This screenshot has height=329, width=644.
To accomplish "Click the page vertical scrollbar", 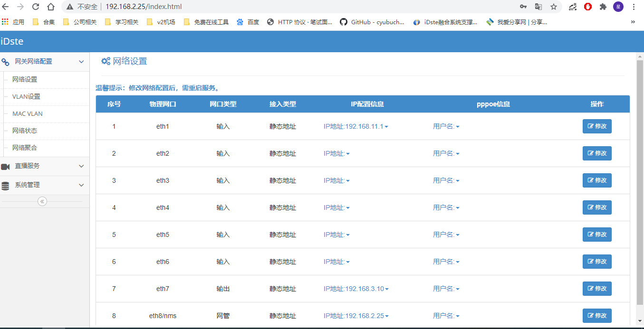I will pyautogui.click(x=640, y=180).
